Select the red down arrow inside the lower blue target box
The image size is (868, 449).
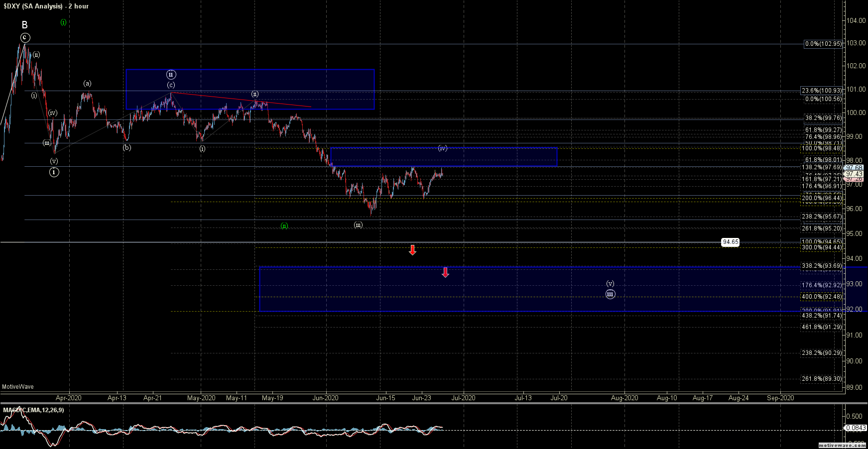[x=445, y=272]
